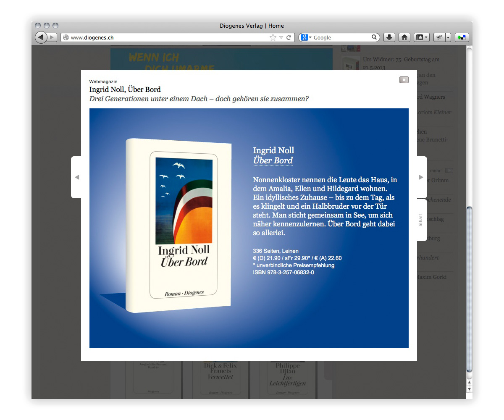Open the Inhalt side tab
This screenshot has height=420, width=504.
pyautogui.click(x=421, y=220)
